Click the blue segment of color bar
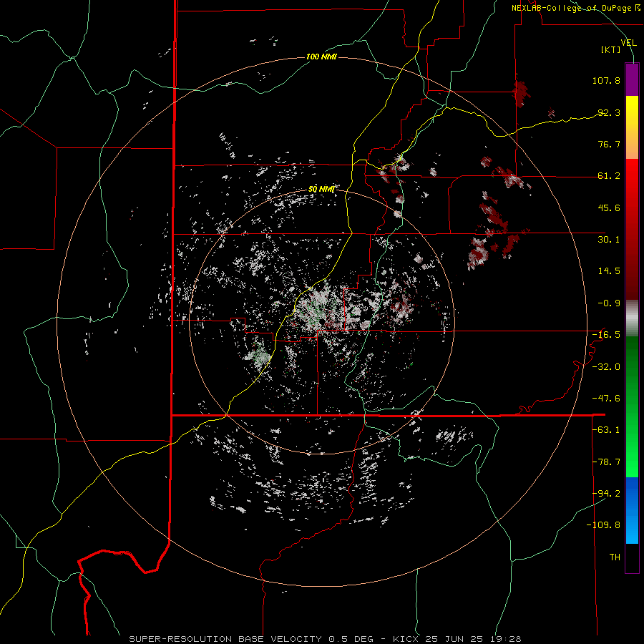The image size is (644, 644). (x=632, y=510)
